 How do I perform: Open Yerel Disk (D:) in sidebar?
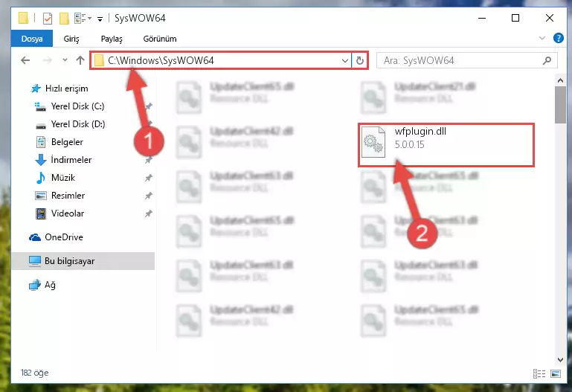pyautogui.click(x=78, y=124)
